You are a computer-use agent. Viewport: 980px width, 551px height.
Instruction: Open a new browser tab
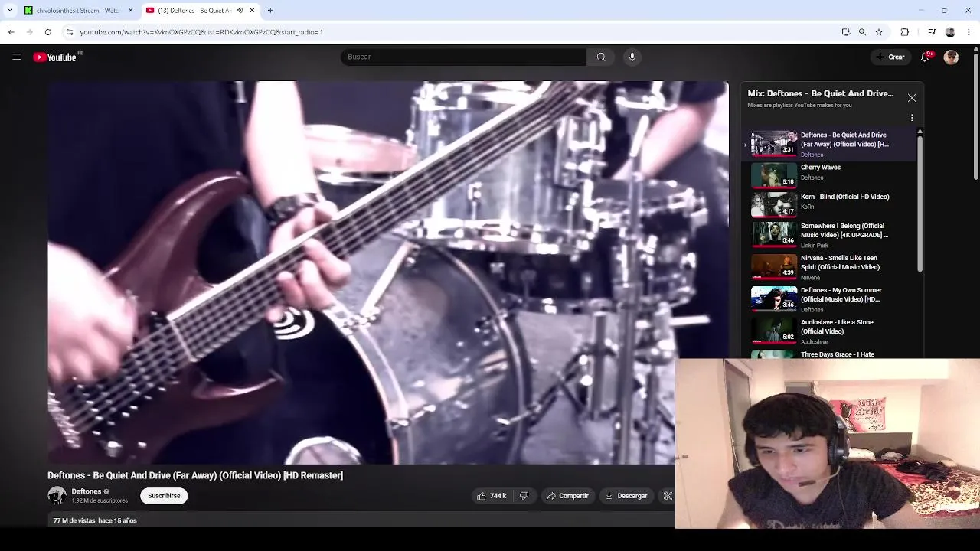tap(270, 11)
